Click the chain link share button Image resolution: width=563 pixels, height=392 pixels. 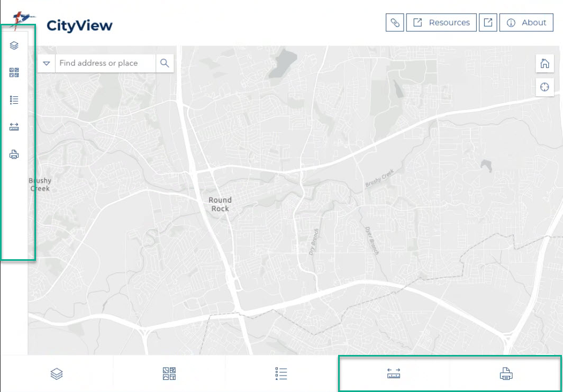395,23
